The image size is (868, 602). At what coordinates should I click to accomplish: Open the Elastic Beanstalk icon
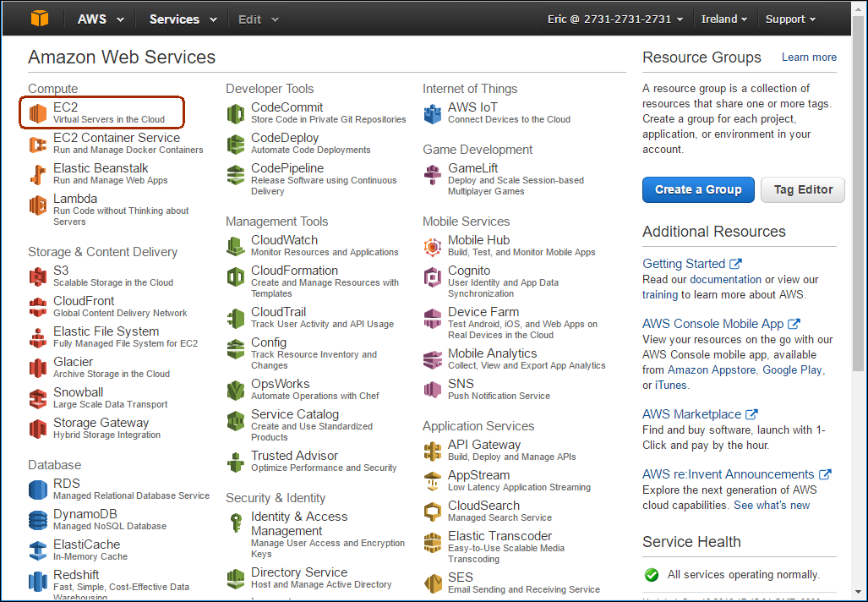[x=38, y=174]
